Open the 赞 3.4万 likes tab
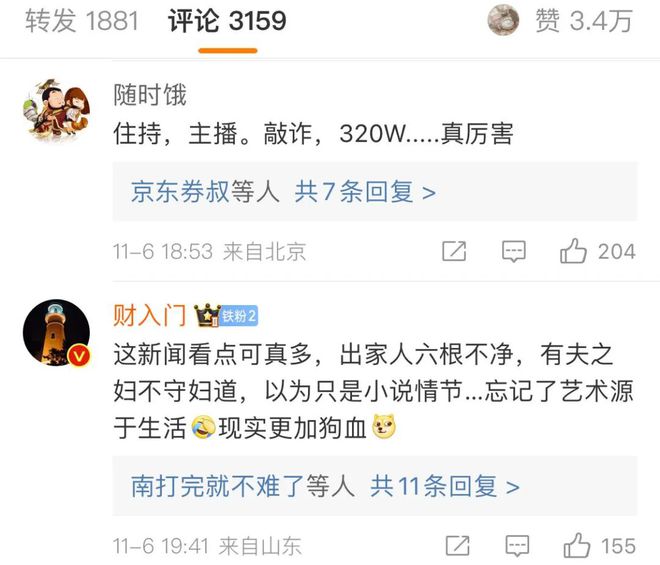This screenshot has width=660, height=565. click(x=584, y=21)
